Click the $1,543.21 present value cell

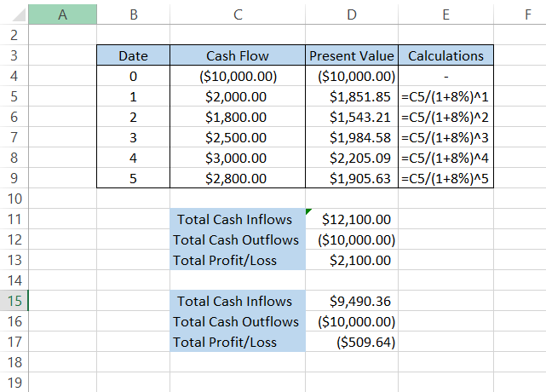pyautogui.click(x=351, y=117)
